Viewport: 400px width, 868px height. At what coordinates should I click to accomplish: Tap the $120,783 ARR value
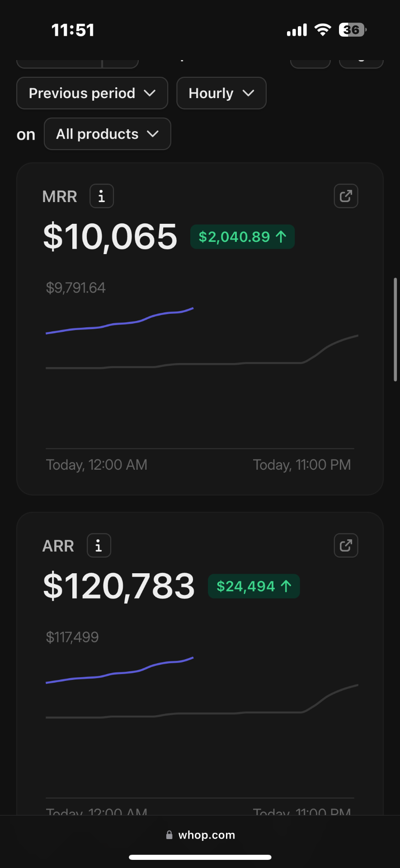click(119, 586)
